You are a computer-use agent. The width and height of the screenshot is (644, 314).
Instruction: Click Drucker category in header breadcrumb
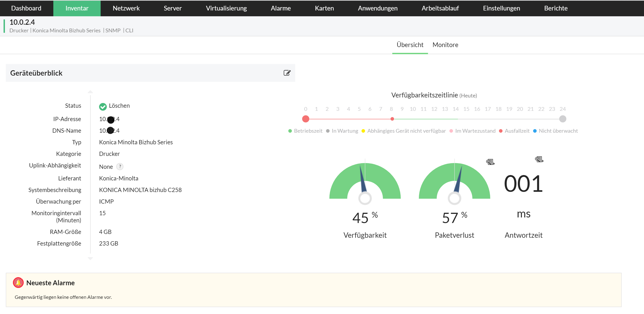(x=19, y=31)
